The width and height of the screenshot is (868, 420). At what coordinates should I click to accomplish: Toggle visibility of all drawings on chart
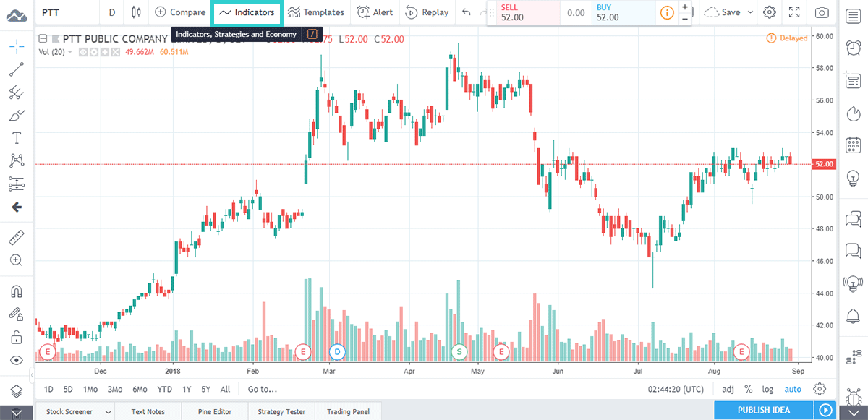click(x=16, y=360)
